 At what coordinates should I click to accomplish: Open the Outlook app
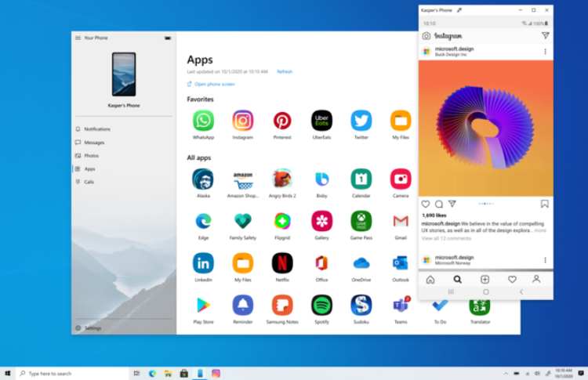[401, 263]
